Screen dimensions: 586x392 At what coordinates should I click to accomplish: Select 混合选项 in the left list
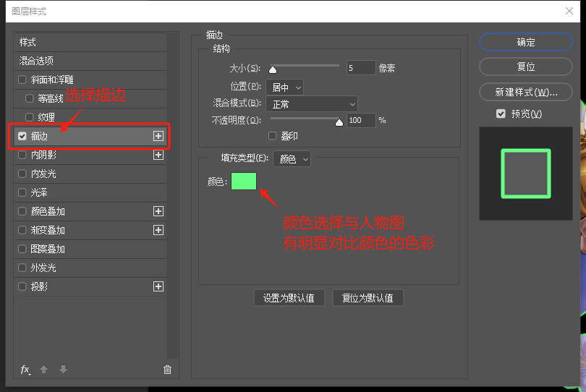pyautogui.click(x=90, y=61)
